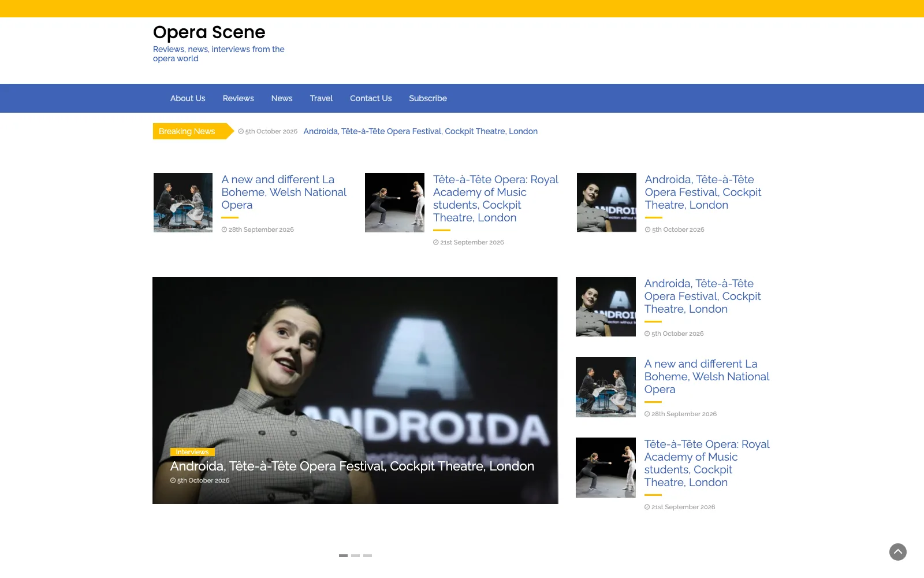
Task: Click the scroll-to-top arrow button
Action: (x=897, y=552)
